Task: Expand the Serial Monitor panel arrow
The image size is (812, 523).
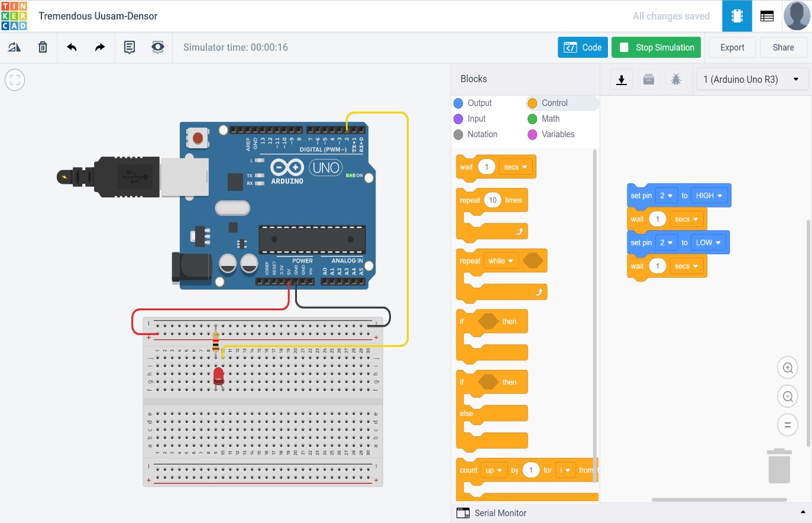Action: 803,512
